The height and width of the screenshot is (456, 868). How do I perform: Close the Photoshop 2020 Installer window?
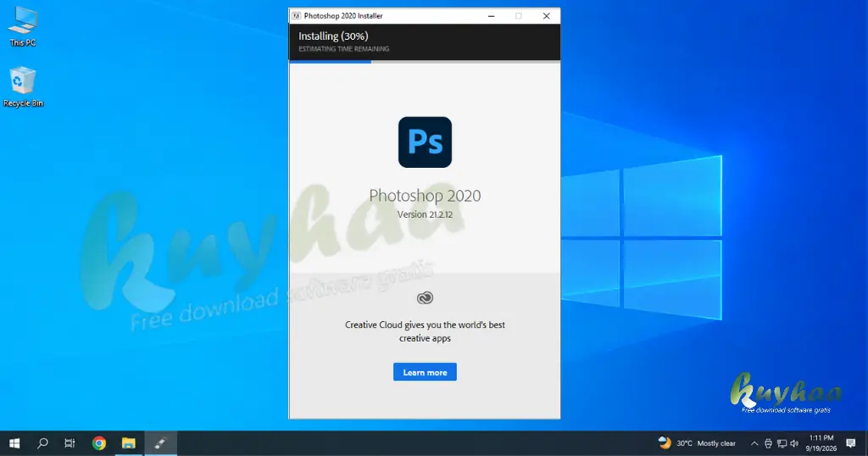[547, 16]
